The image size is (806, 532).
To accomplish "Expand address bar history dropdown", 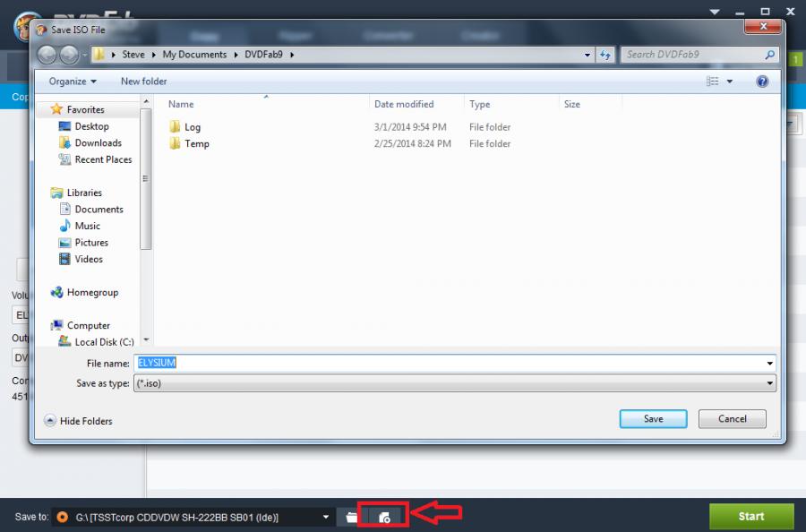I will (587, 55).
